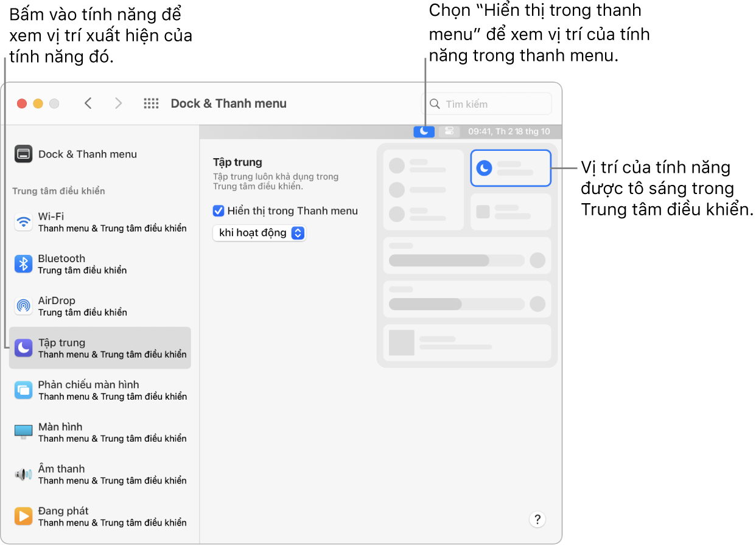Viewport: 756px width, 545px height.
Task: Show all preferences grid button
Action: pyautogui.click(x=151, y=103)
